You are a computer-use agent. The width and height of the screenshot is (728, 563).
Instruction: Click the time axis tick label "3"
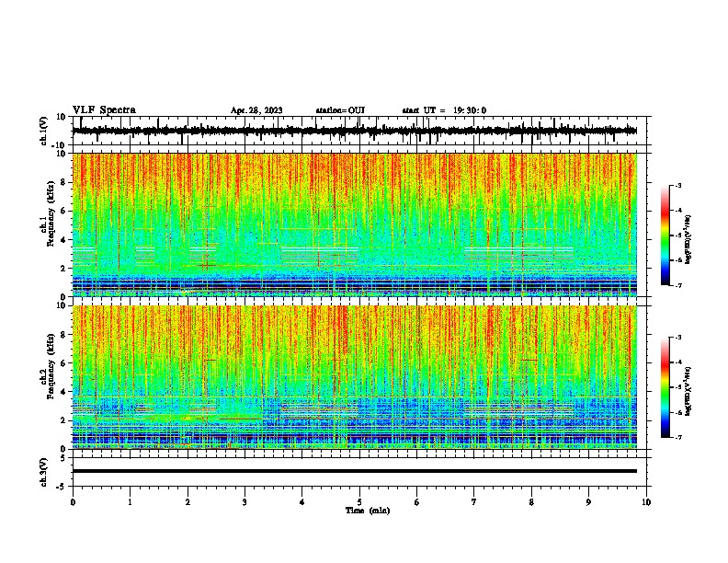coord(245,502)
